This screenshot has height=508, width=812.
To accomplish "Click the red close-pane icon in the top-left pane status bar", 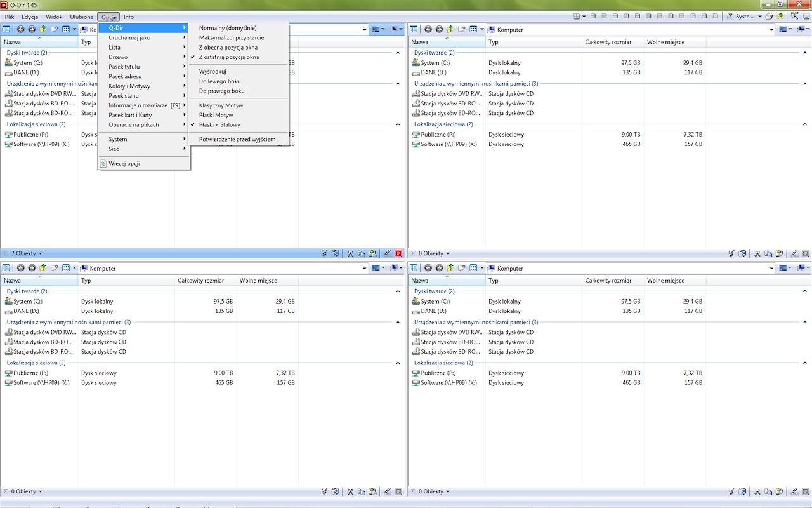I will tap(398, 253).
